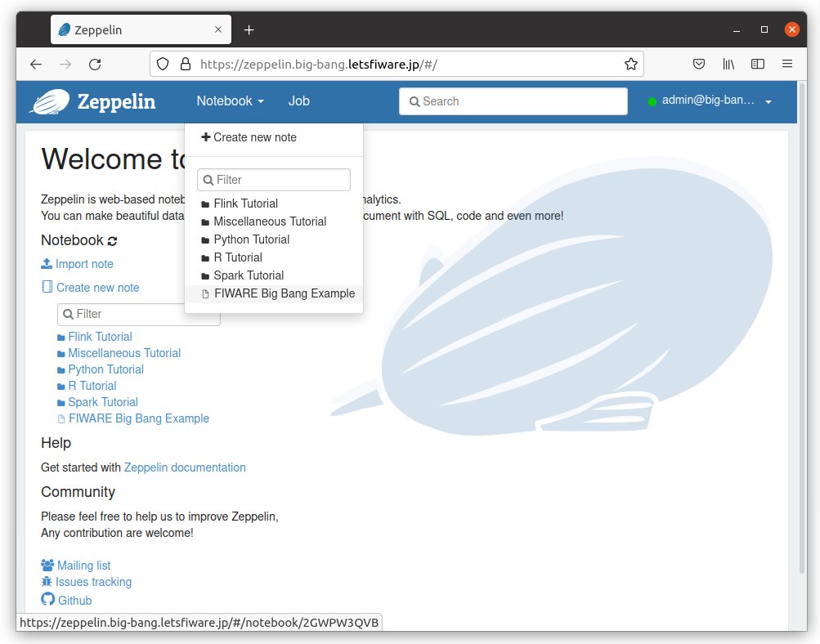Click the Zeppelin logo in the navbar

pos(93,101)
